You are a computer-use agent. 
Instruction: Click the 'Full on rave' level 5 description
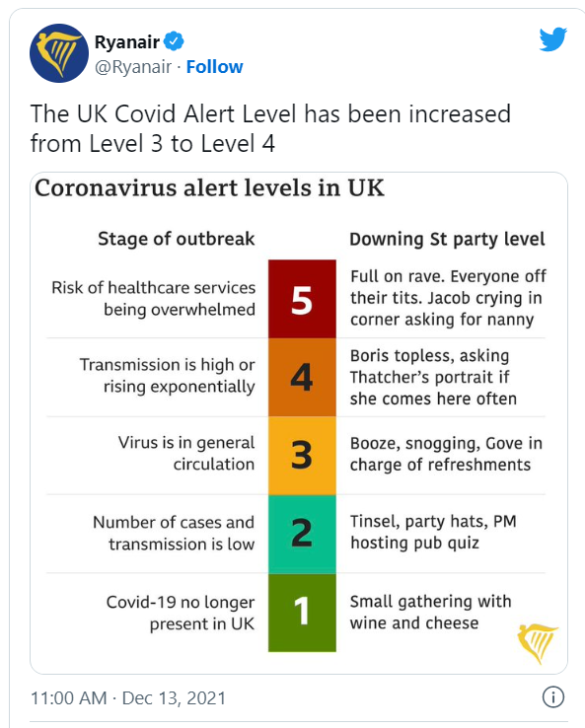pyautogui.click(x=448, y=298)
